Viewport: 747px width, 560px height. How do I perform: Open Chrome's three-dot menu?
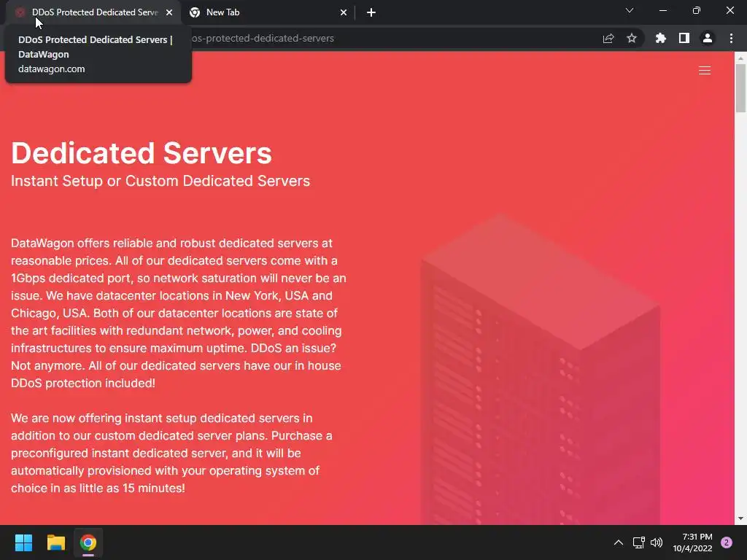[731, 38]
